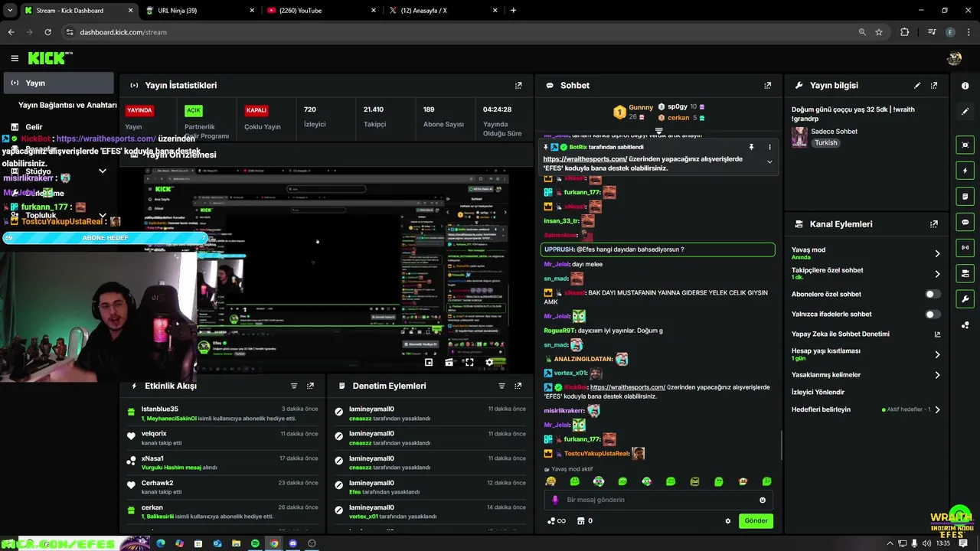Open Discord from the Windows taskbar

pos(292,543)
